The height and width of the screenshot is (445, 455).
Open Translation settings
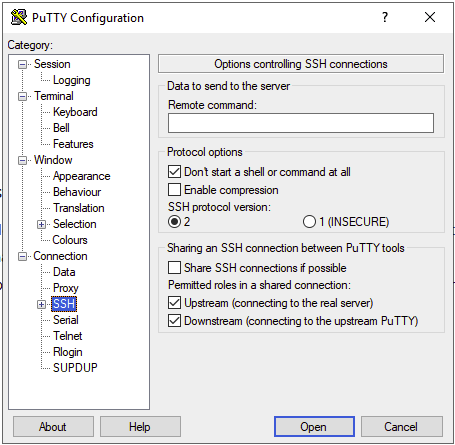point(79,208)
